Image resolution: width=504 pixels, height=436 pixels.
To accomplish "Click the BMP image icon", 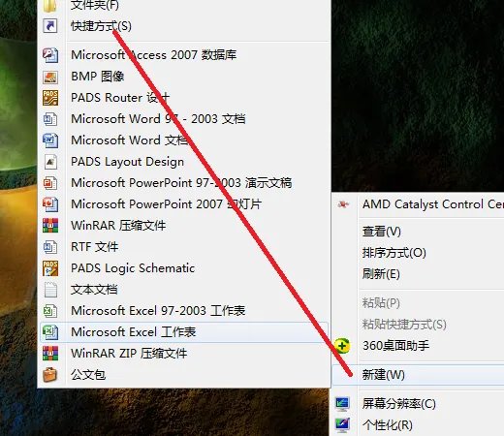I will tap(50, 77).
